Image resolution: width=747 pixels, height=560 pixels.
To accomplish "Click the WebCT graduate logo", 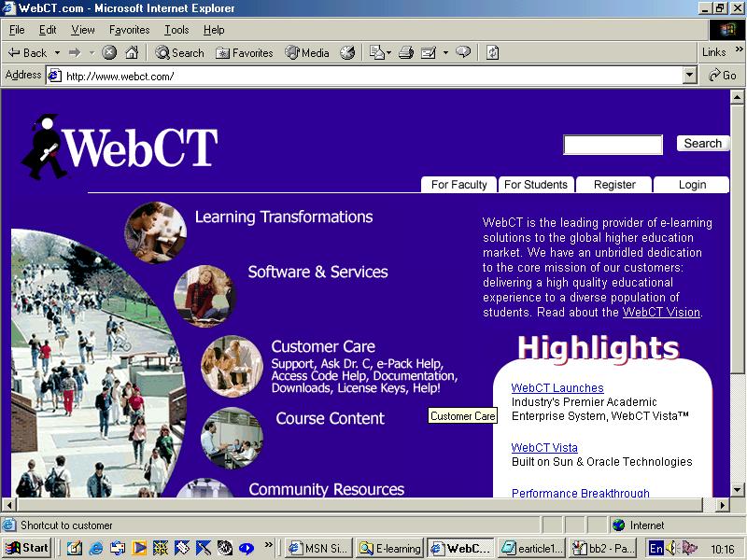I will pyautogui.click(x=120, y=146).
